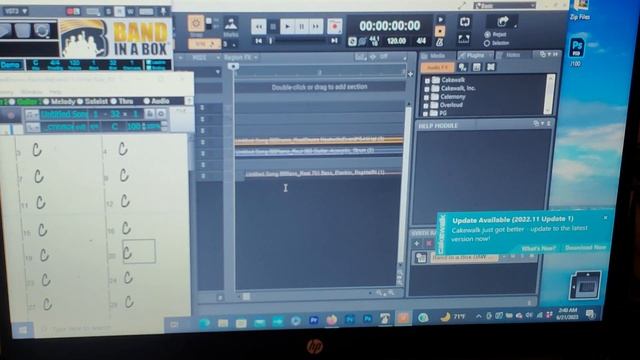Image resolution: width=640 pixels, height=360 pixels.
Task: Click the Export share arrow icon
Action: point(503,21)
